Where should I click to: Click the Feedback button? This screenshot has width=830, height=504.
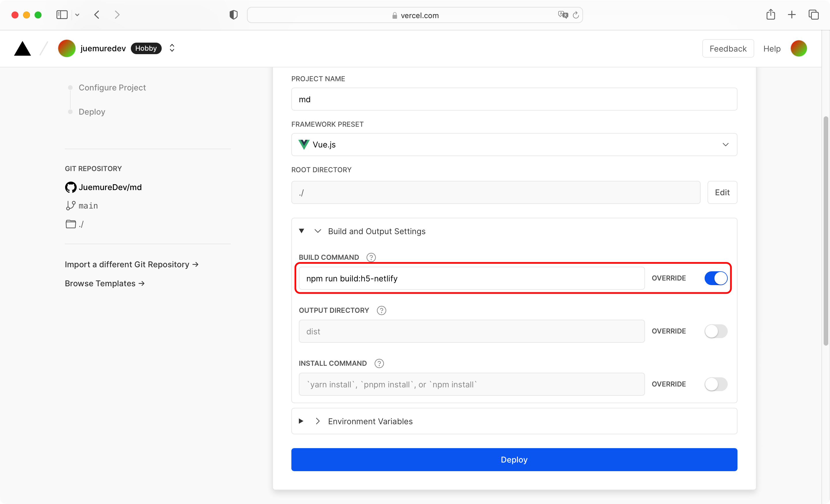(728, 49)
